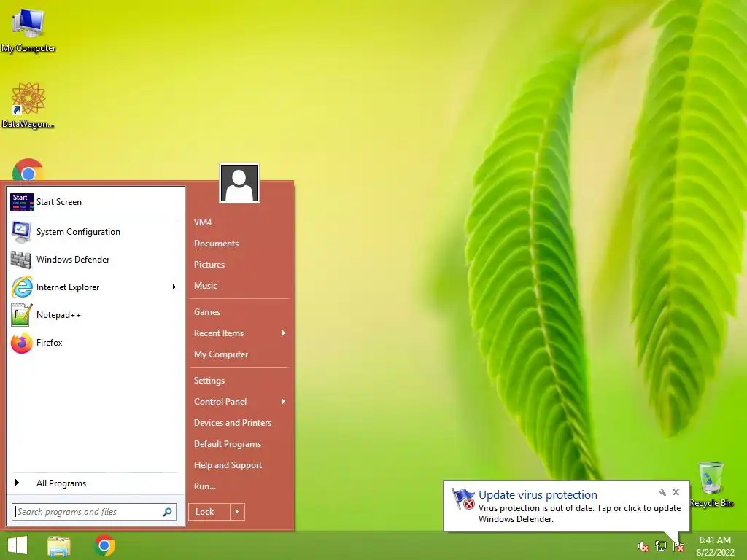Open Documents from the start menu
This screenshot has width=747, height=560.
[216, 244]
